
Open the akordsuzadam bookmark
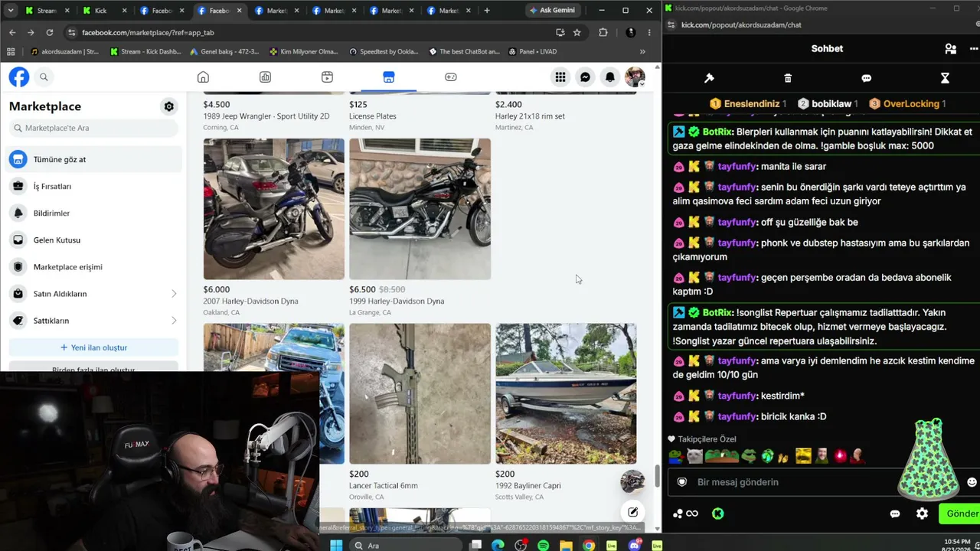(65, 51)
